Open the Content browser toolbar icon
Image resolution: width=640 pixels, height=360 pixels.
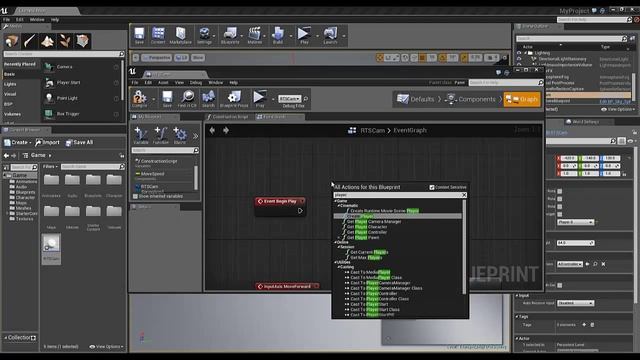point(158,35)
